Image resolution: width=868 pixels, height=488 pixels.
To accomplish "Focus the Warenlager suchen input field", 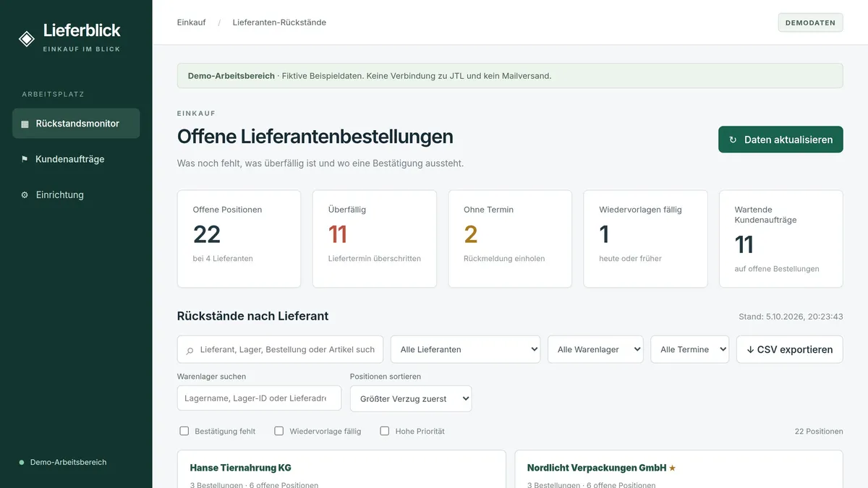I will coord(259,398).
